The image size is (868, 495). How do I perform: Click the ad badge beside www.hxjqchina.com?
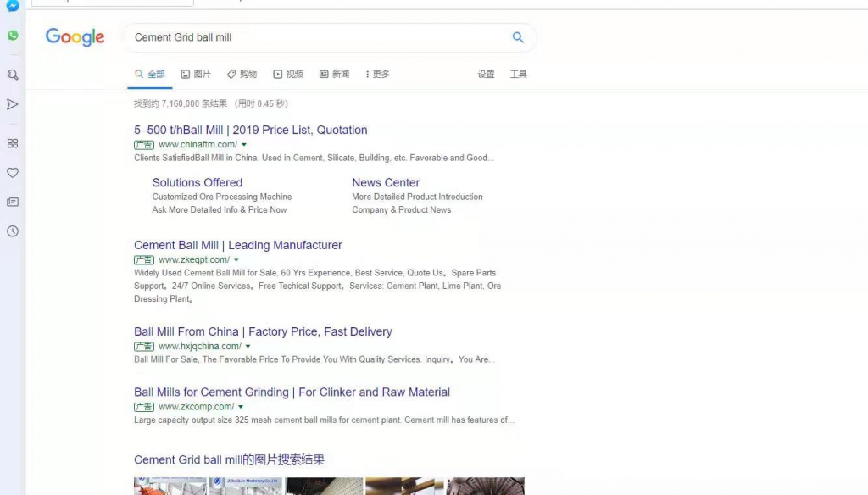[144, 347]
